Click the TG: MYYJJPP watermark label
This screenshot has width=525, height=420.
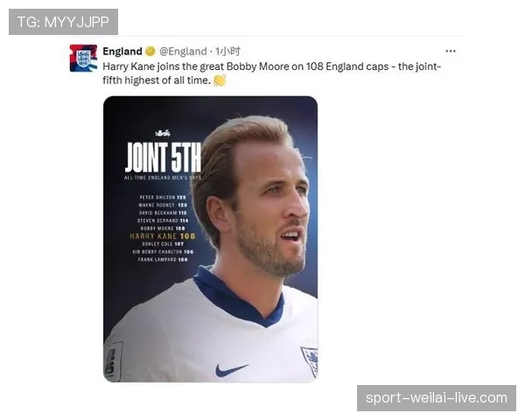63,22
